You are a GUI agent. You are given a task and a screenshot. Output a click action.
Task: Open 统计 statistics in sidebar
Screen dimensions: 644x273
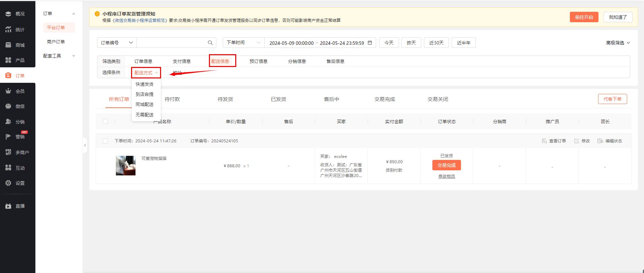click(x=8, y=30)
